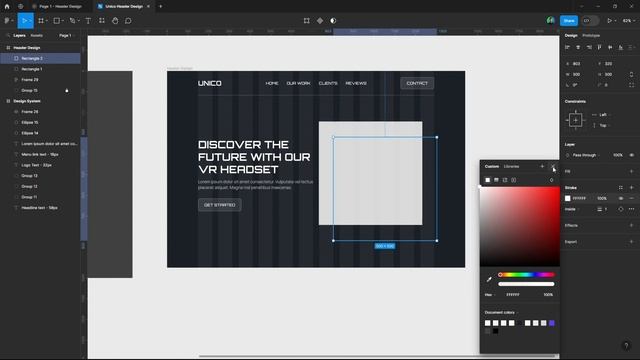Image resolution: width=640 pixels, height=360 pixels.
Task: Select the Move tool
Action: pyautogui.click(x=24, y=20)
